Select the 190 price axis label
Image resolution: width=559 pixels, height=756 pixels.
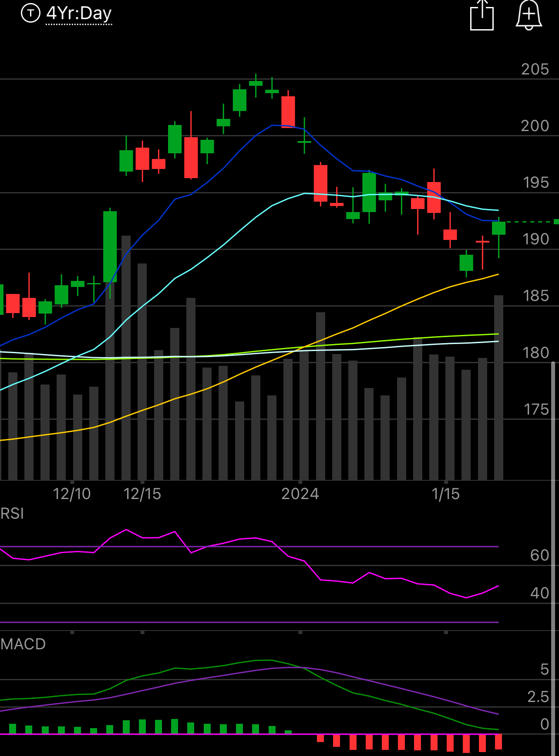(x=535, y=239)
